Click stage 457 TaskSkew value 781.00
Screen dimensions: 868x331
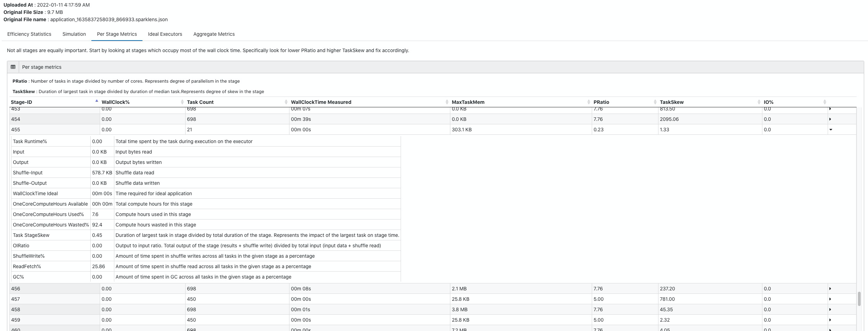click(668, 299)
